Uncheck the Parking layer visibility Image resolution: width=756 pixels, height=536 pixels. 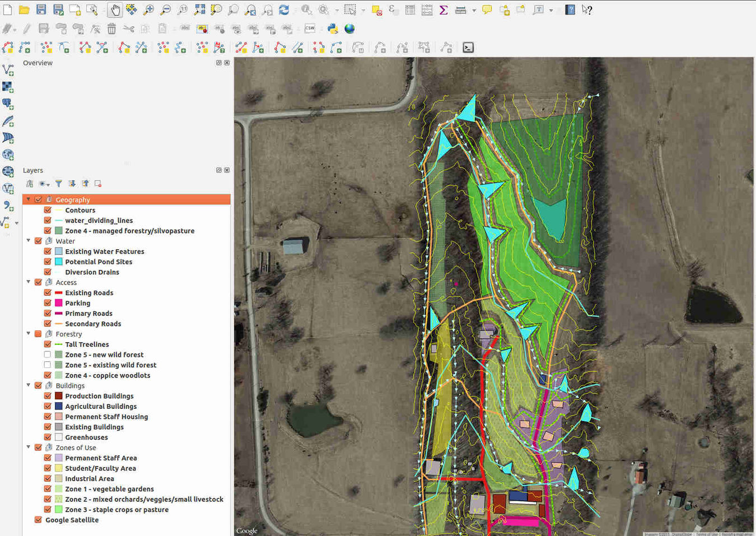click(48, 302)
